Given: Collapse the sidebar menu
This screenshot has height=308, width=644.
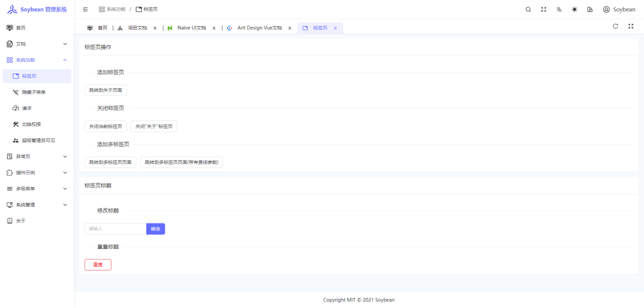Looking at the screenshot, I should click(85, 10).
